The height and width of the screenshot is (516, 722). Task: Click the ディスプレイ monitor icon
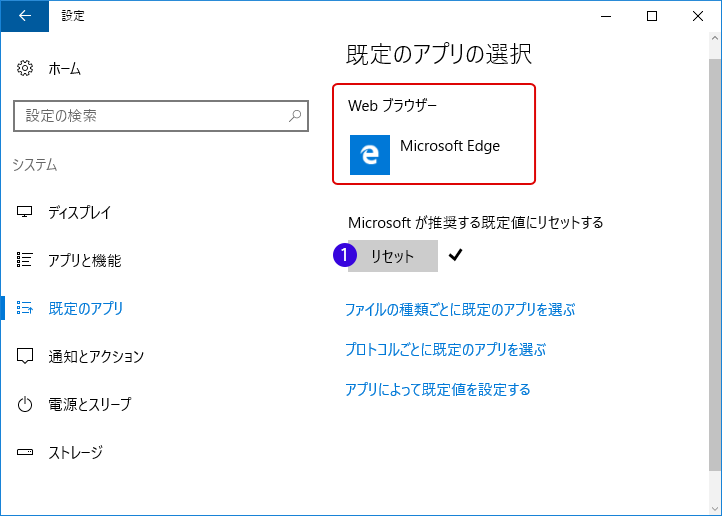pos(25,212)
